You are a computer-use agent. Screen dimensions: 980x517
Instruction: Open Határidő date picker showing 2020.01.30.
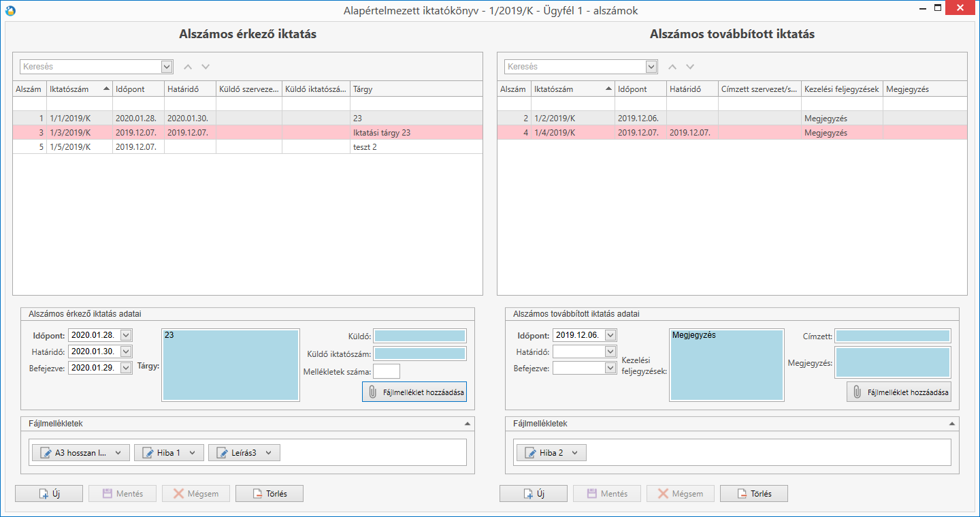[126, 351]
